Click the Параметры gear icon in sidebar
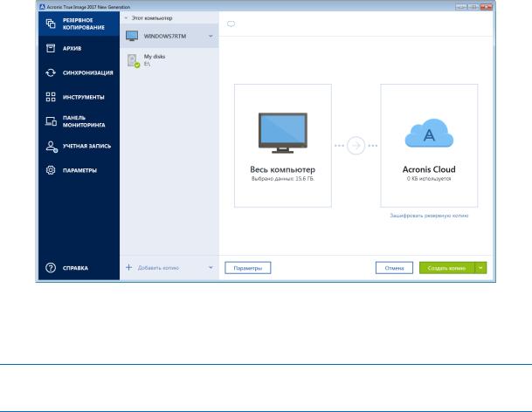Screen dimensions: 532x412 tap(51, 170)
